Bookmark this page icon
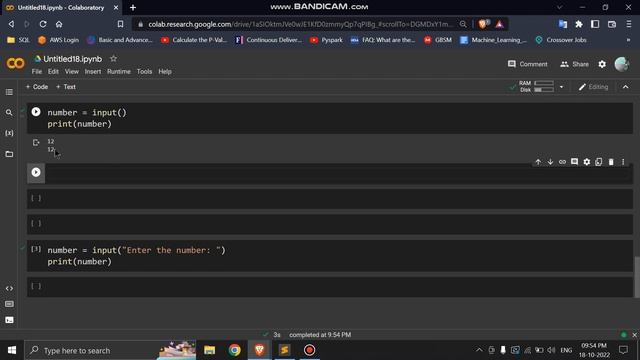Viewport: 640px width, 360px height. pyautogui.click(x=120, y=24)
